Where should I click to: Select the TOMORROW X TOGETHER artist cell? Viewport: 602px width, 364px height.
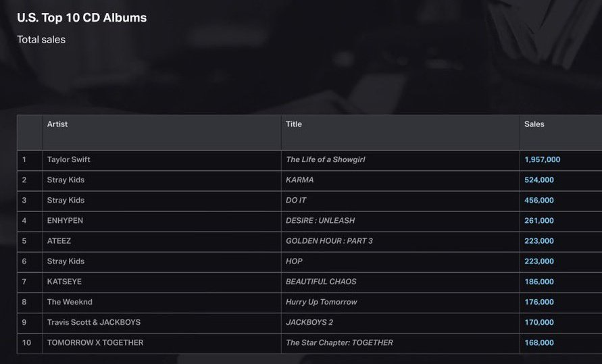(x=95, y=342)
